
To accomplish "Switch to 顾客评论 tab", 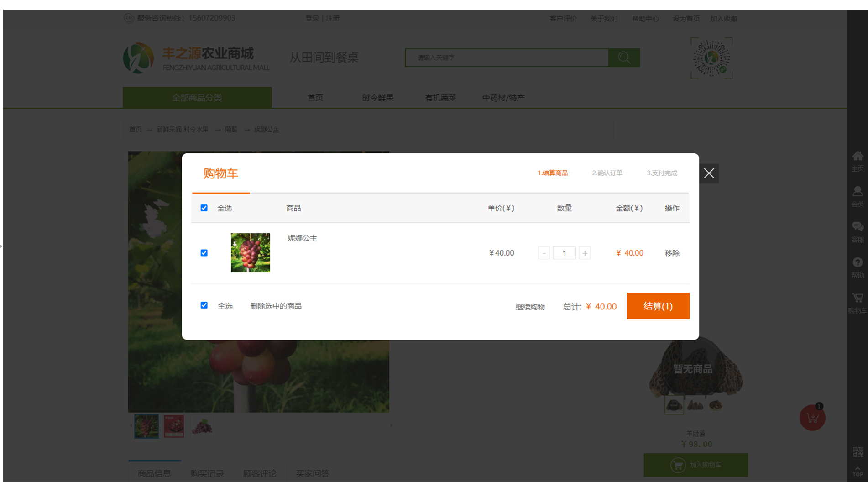I will click(260, 473).
